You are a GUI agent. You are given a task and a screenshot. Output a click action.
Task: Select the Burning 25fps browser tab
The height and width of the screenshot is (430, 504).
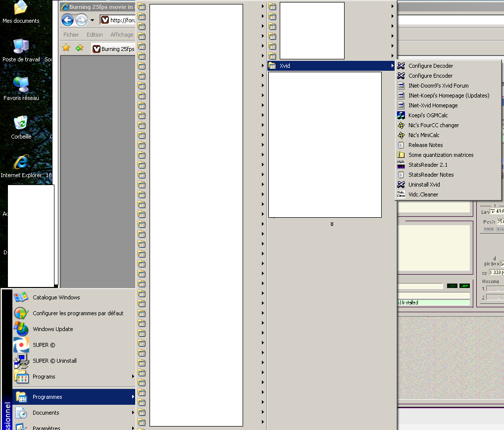point(113,49)
